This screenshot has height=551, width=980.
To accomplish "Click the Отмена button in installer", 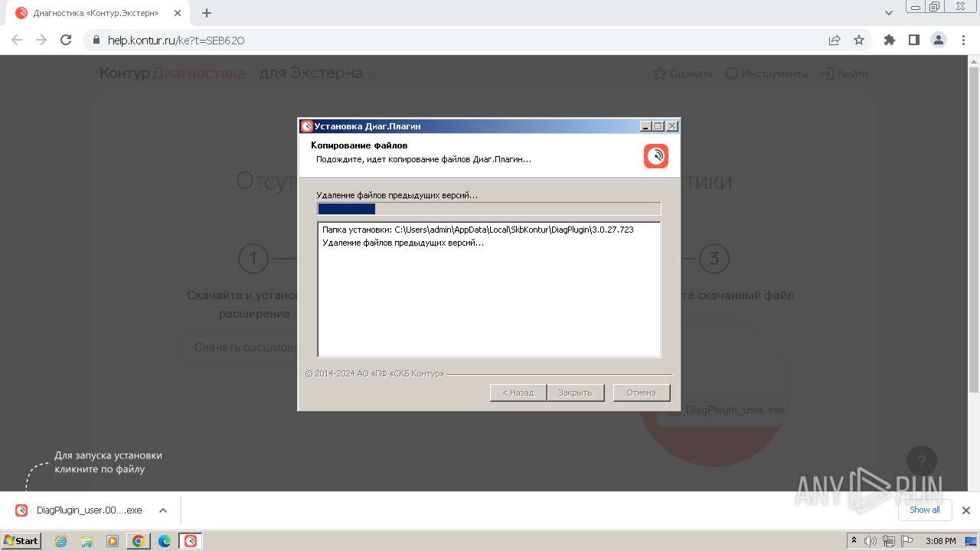I will (642, 393).
